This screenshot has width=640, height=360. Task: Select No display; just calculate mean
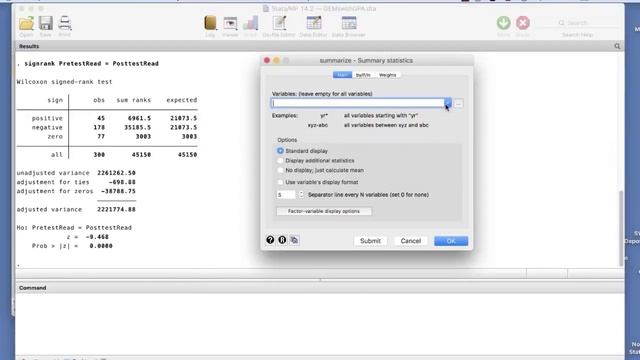[x=280, y=170]
